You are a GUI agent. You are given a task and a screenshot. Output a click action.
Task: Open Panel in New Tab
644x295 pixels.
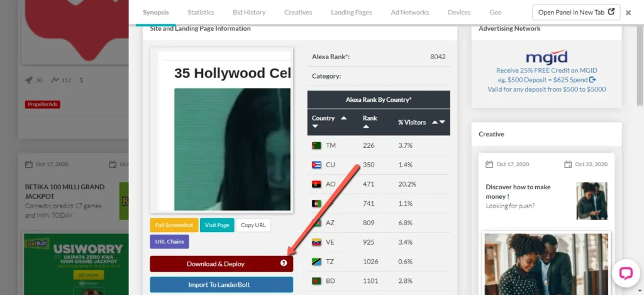(576, 13)
